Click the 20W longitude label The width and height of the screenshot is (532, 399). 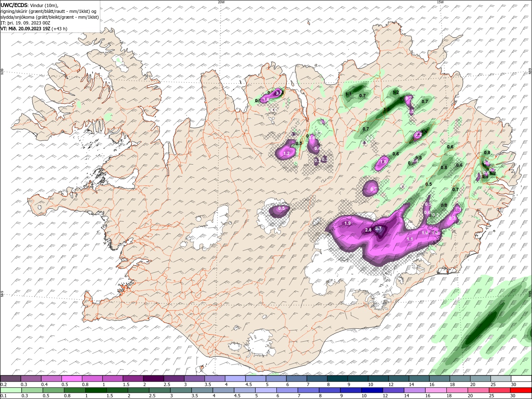tap(221, 2)
